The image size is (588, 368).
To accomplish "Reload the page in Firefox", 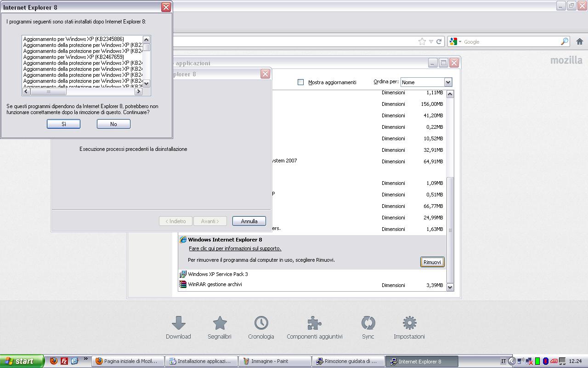I will [440, 41].
